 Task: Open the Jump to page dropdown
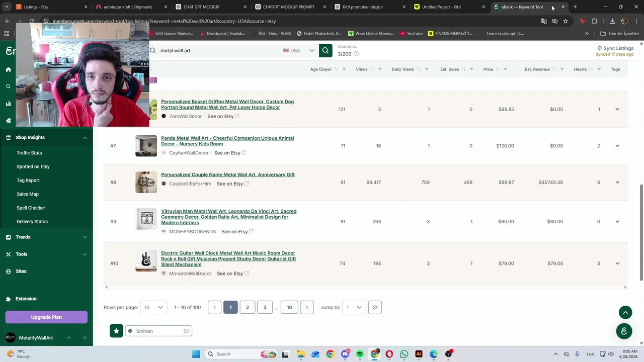(x=354, y=307)
